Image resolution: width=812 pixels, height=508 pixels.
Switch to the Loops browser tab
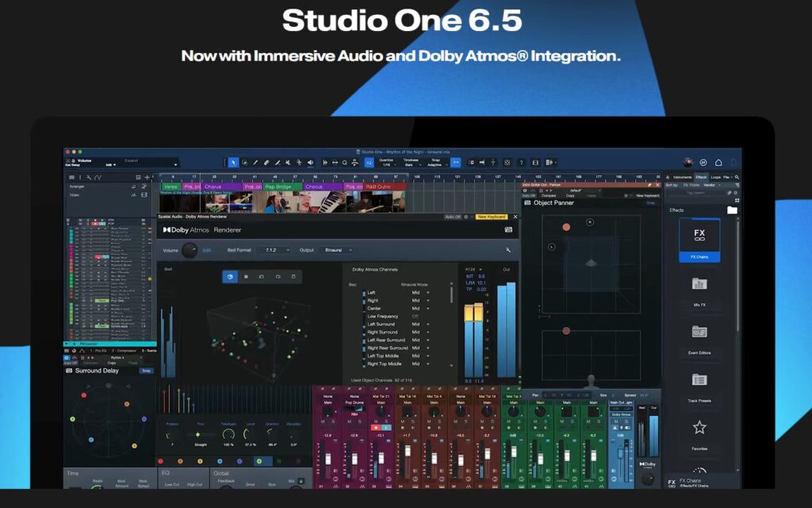pos(716,177)
